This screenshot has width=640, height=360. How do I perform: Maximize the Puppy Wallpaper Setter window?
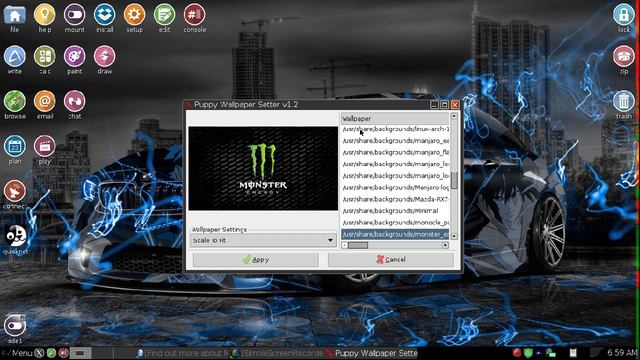coord(444,105)
